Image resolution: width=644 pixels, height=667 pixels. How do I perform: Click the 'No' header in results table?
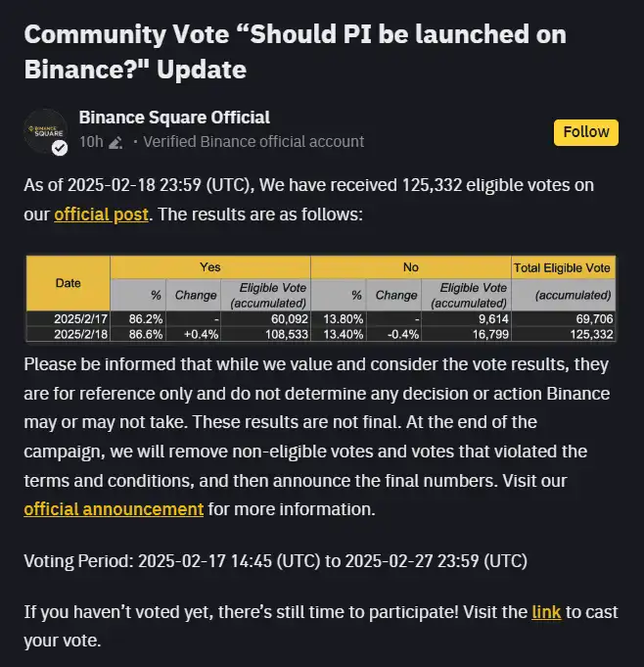[x=410, y=266]
